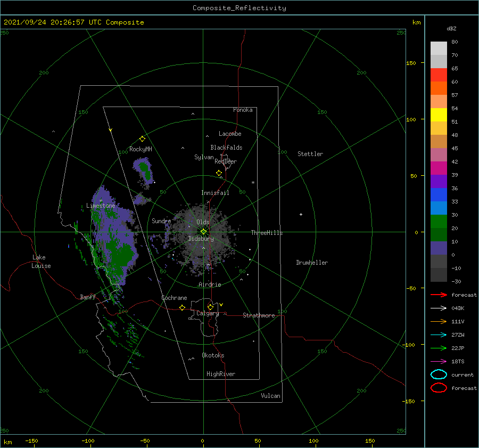Click the '150' tick on right axis
The image size is (479, 448).
(411, 63)
